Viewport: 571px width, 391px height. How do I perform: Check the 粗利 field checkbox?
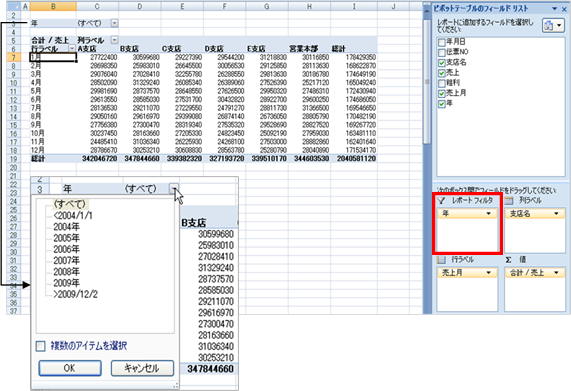tap(441, 83)
